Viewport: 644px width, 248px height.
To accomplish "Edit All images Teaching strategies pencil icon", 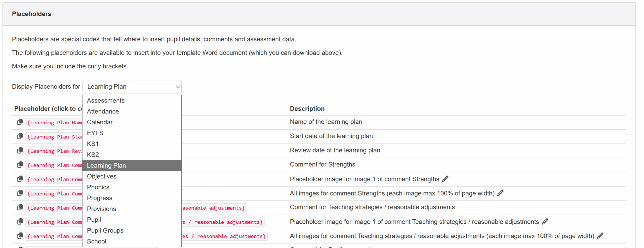I will (x=600, y=236).
